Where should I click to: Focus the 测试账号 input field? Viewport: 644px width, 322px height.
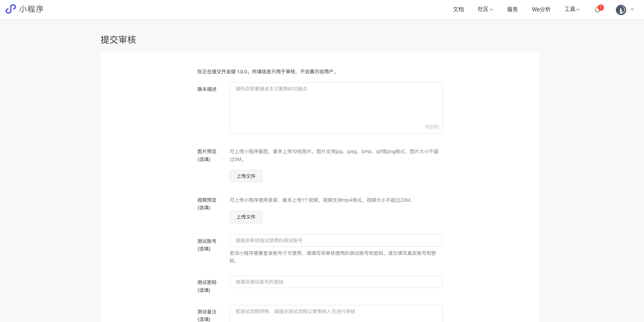coord(336,240)
